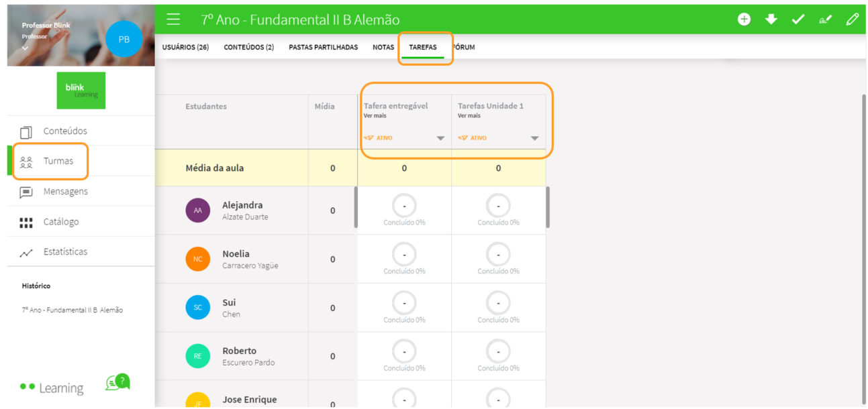The image size is (868, 409).
Task: Click the signature grading icon in header
Action: point(825,19)
